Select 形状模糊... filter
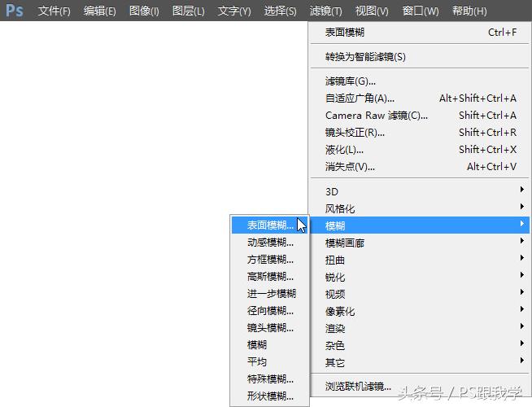The height and width of the screenshot is (407, 532). 270,396
